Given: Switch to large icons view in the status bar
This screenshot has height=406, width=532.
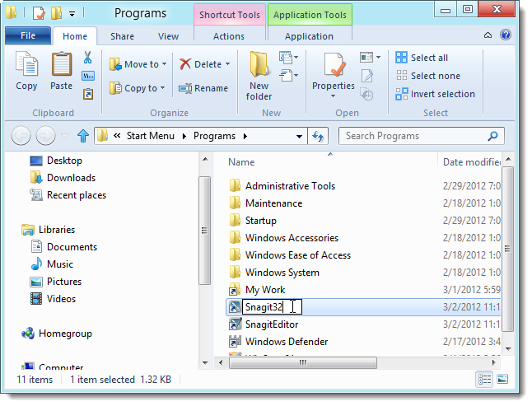Looking at the screenshot, I should (502, 379).
